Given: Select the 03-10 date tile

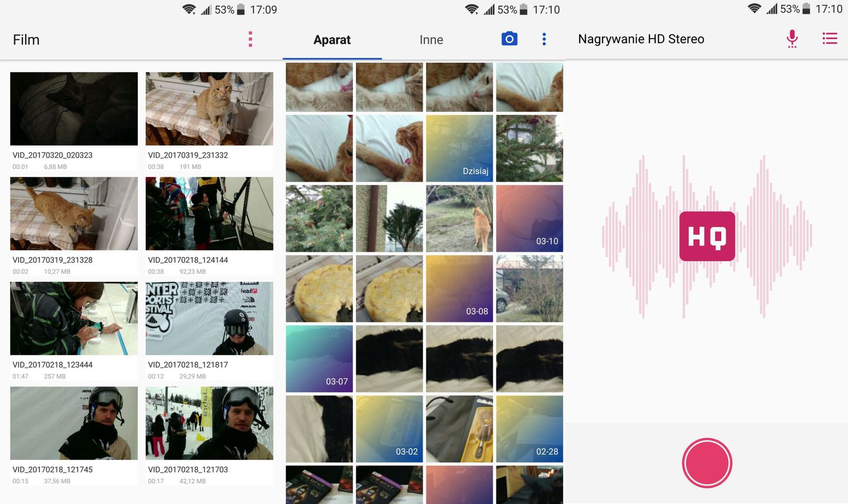Looking at the screenshot, I should coord(529,218).
